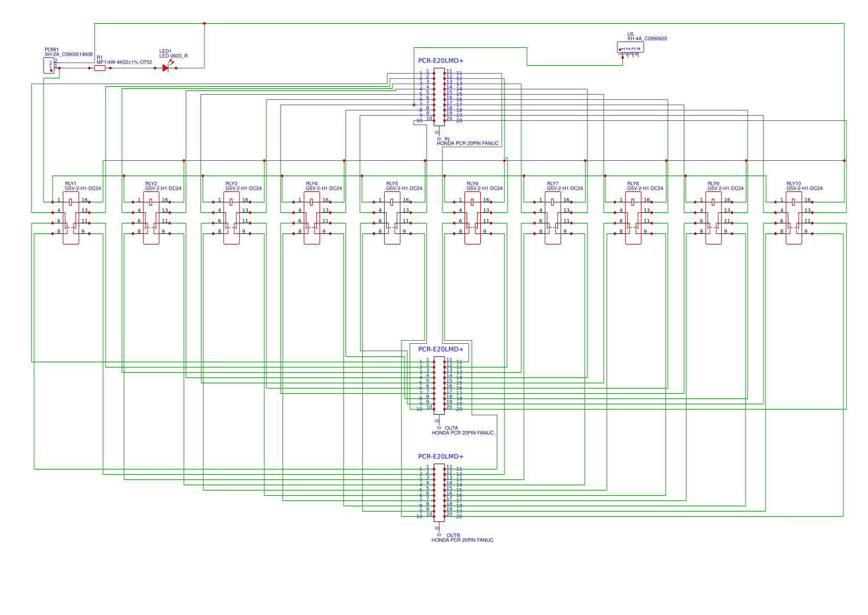
Task: Click the 'XH-4A_C2890622' part label
Action: coord(647,38)
